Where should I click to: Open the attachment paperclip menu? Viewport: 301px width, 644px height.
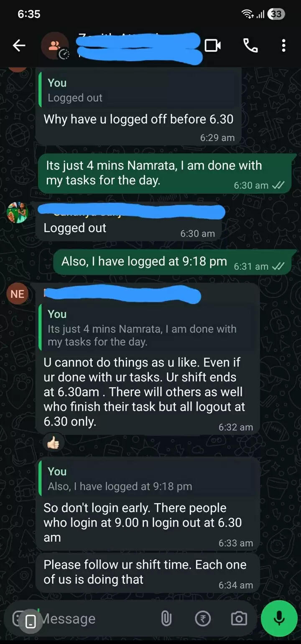pos(166,619)
